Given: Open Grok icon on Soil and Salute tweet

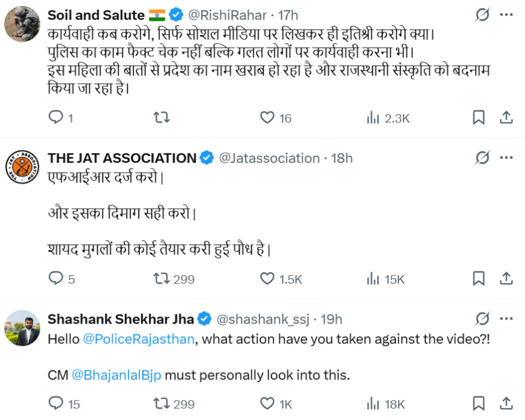Looking at the screenshot, I should 482,14.
